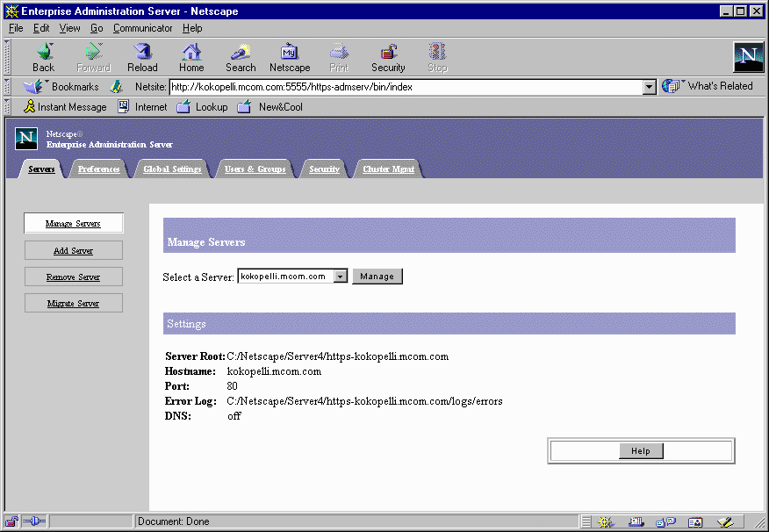Switch to the Users & Groups tab
The height and width of the screenshot is (532, 769).
[255, 169]
